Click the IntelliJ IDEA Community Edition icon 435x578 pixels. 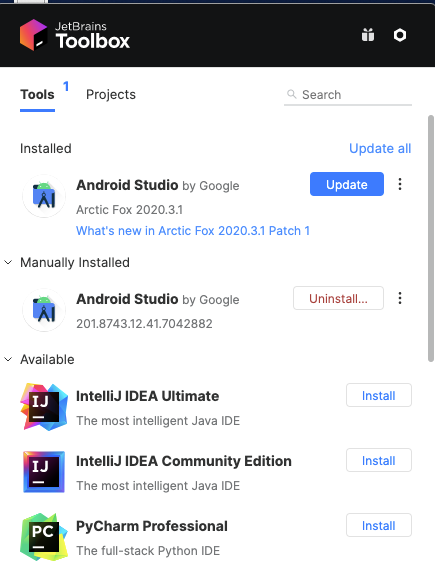(44, 472)
